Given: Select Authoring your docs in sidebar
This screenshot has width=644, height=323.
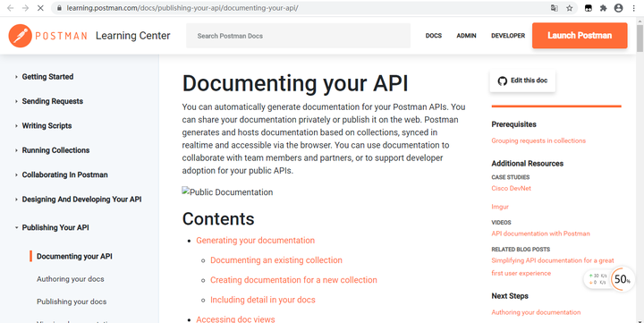Looking at the screenshot, I should (x=71, y=279).
